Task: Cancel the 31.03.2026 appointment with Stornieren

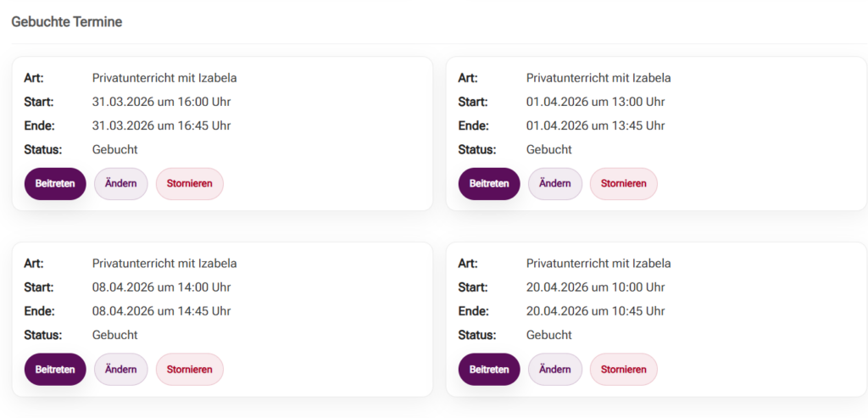Action: pyautogui.click(x=190, y=184)
